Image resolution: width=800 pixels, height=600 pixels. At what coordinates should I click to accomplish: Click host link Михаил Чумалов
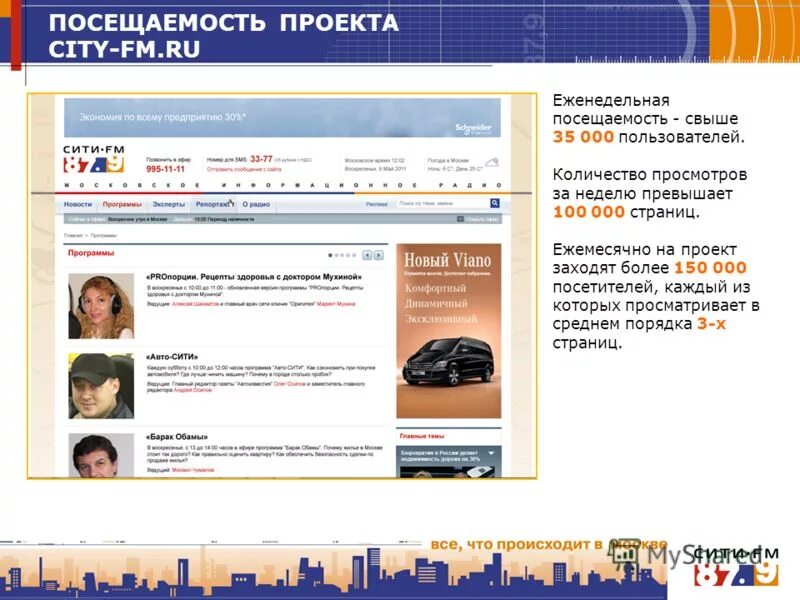coord(193,470)
